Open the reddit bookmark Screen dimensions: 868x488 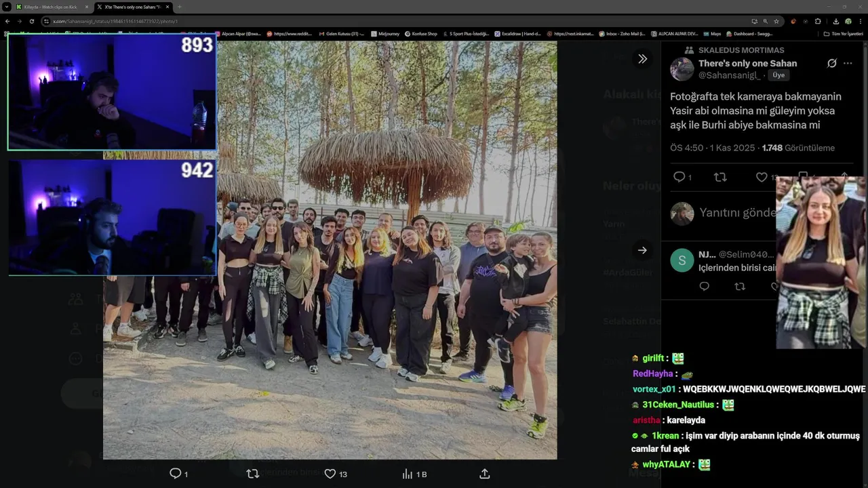point(290,33)
